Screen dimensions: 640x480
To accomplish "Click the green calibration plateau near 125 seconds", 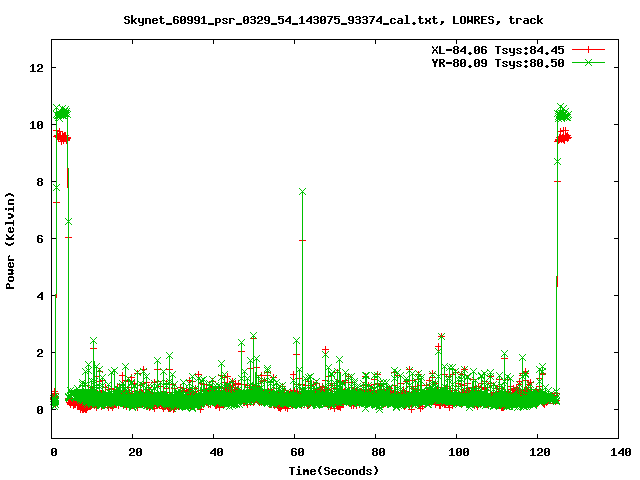I will 563,114.
